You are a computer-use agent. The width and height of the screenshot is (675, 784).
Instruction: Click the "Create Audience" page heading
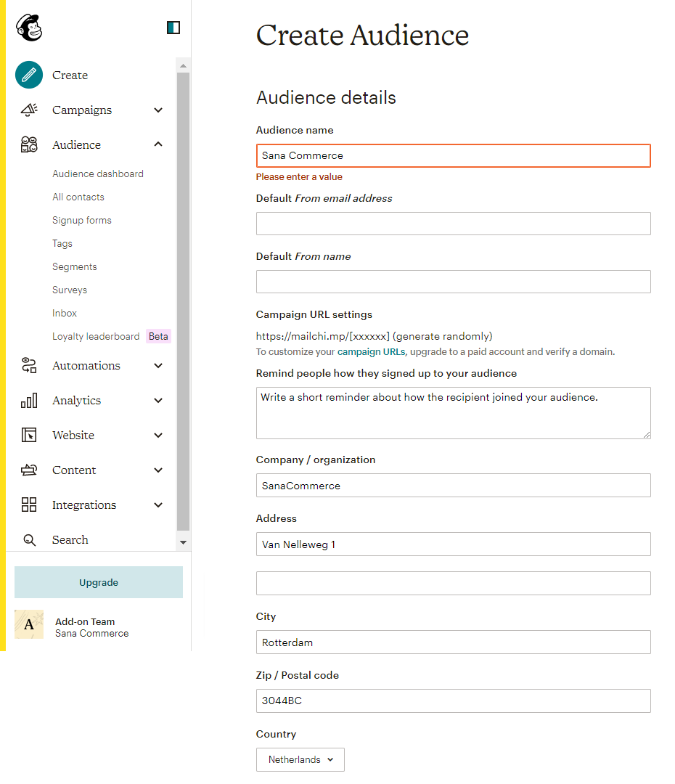362,35
